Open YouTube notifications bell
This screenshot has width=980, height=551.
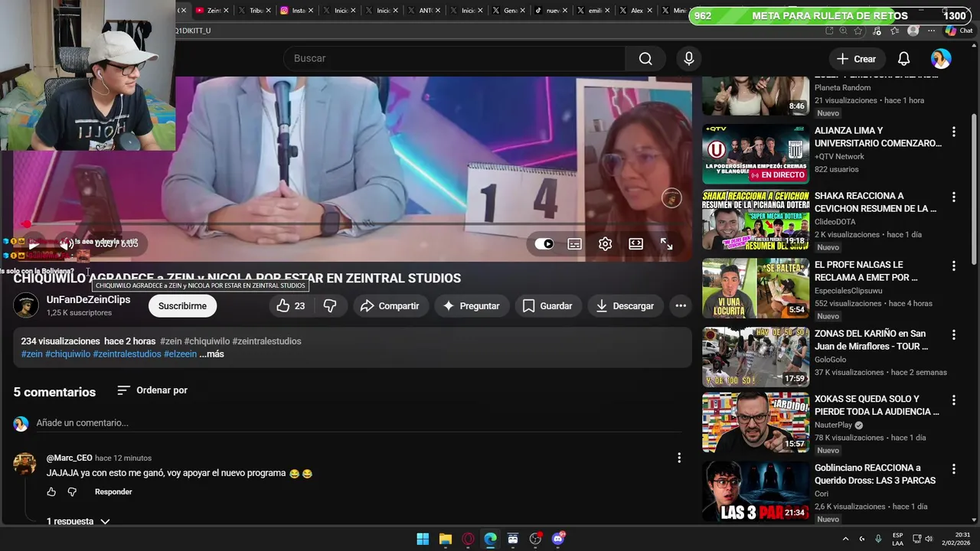tap(903, 59)
